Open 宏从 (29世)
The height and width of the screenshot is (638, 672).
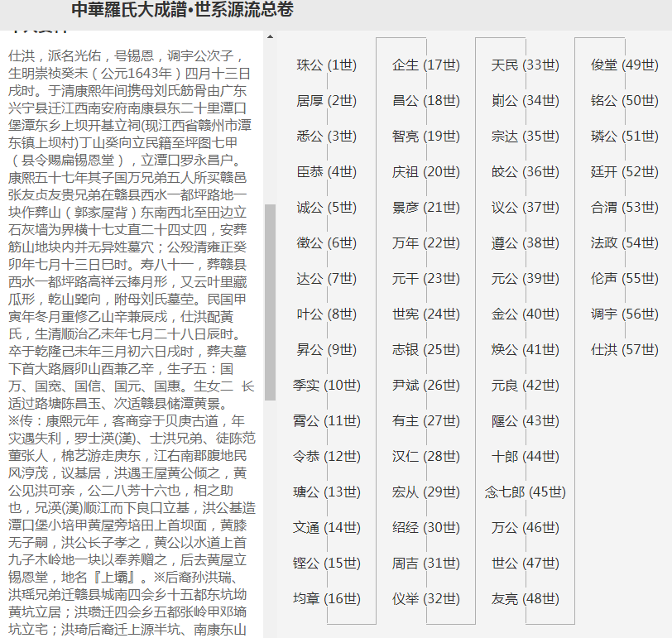426,492
